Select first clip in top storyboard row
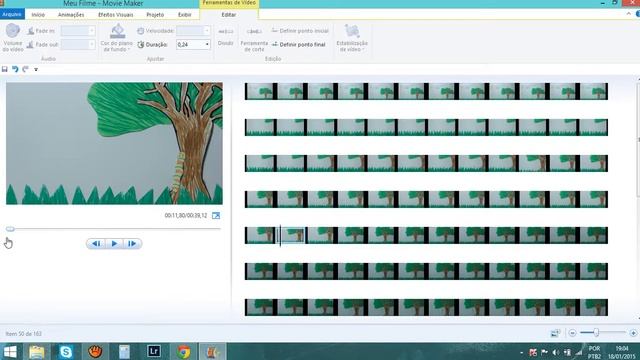 click(260, 91)
